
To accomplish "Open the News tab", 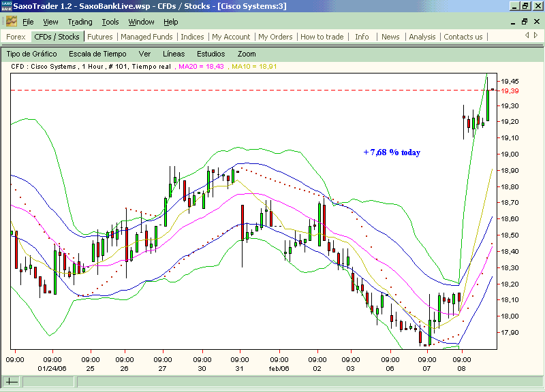I will tap(390, 37).
